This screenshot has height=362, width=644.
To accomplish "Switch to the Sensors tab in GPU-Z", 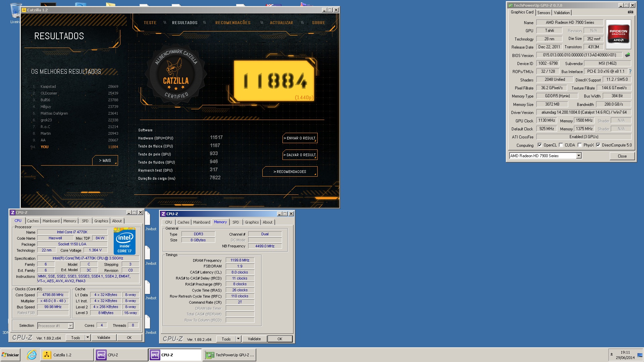I will pyautogui.click(x=544, y=13).
